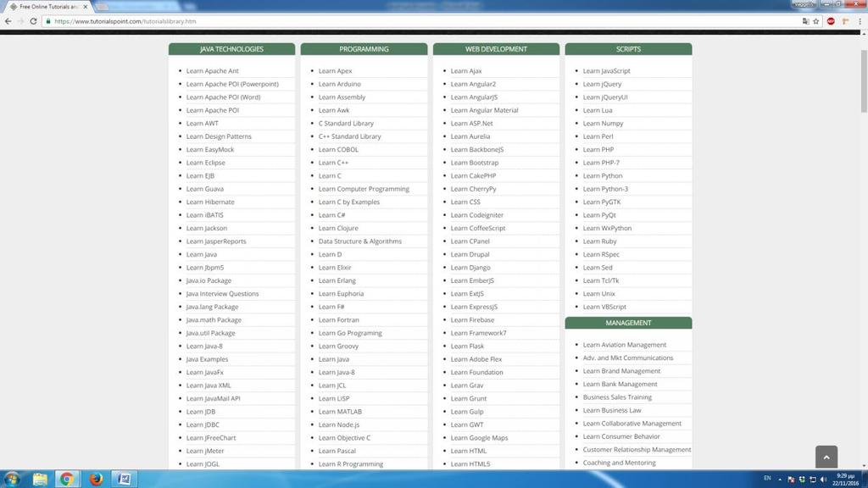
Task: Open Learn Google Maps link
Action: click(x=480, y=438)
